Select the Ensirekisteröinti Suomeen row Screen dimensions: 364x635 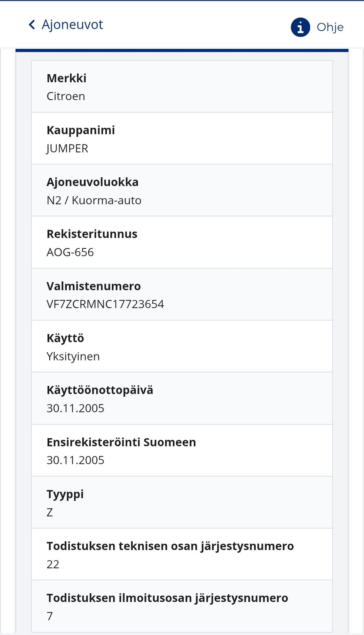click(x=182, y=451)
